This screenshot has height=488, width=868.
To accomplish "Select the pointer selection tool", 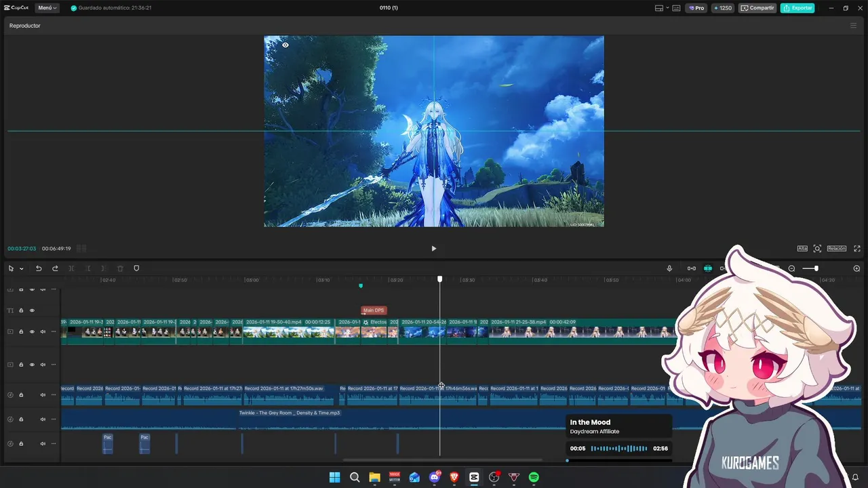I will coord(11,268).
